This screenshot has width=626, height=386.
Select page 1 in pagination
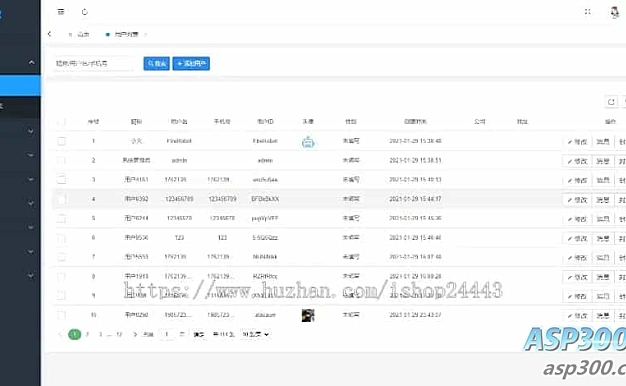[x=75, y=335]
